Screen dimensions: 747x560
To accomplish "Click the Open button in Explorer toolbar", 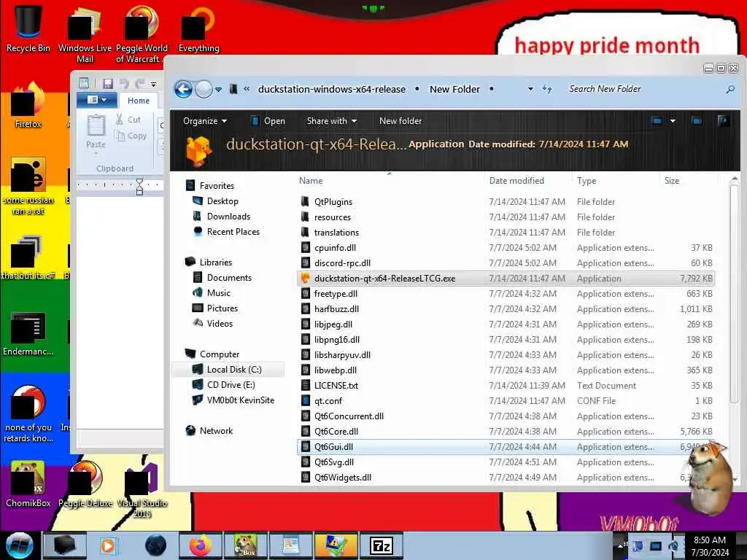I will click(268, 121).
